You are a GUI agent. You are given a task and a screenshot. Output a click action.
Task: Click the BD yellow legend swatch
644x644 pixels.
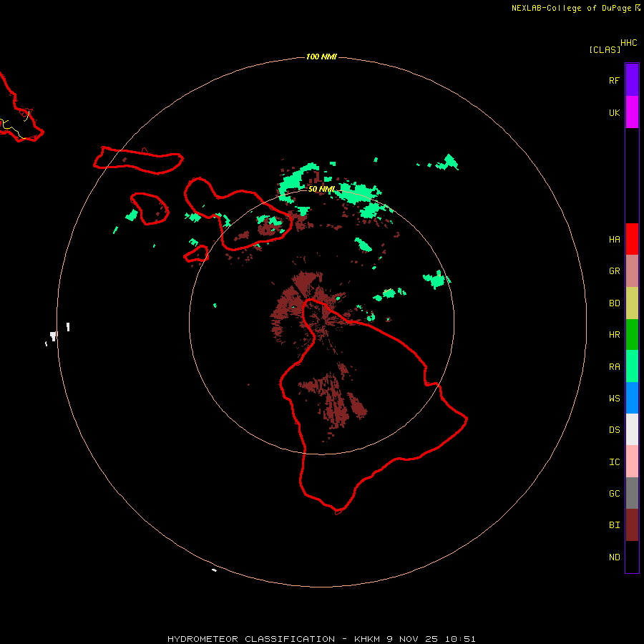coord(632,303)
